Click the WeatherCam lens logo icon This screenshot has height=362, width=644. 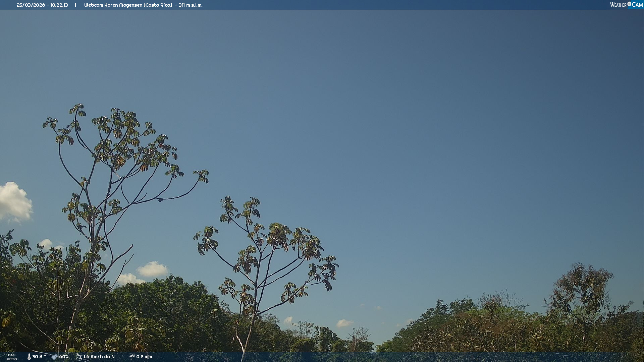[629, 4]
